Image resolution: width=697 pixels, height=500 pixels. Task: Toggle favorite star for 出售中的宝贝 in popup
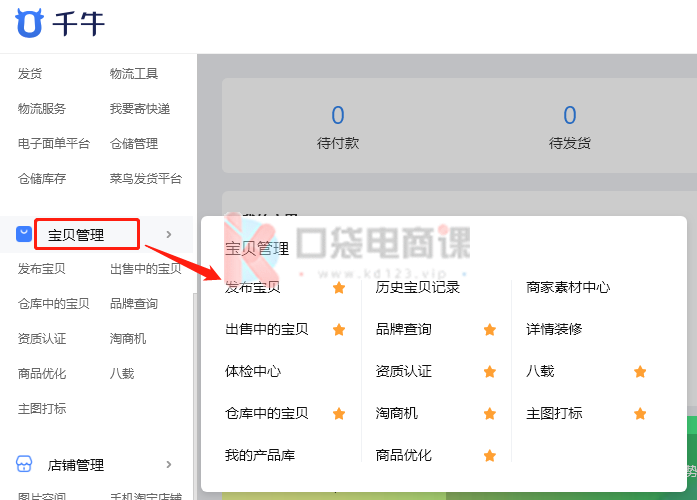pyautogui.click(x=339, y=329)
